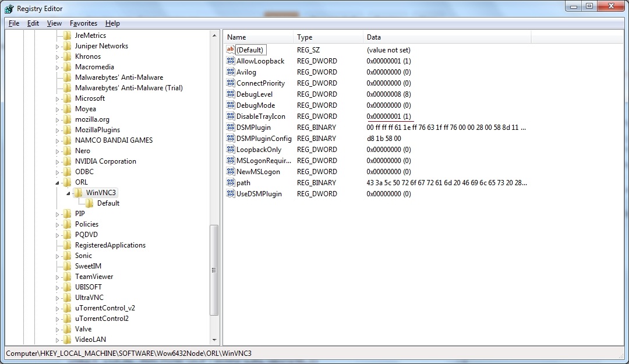The image size is (629, 364).
Task: Collapse the ORL key
Action: click(58, 182)
